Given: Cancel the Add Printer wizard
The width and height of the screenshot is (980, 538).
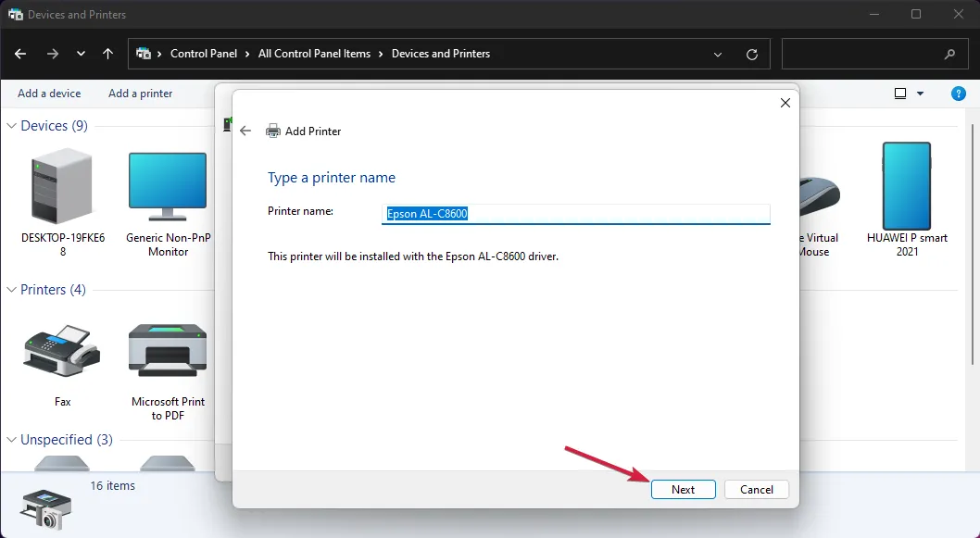Looking at the screenshot, I should (x=756, y=489).
